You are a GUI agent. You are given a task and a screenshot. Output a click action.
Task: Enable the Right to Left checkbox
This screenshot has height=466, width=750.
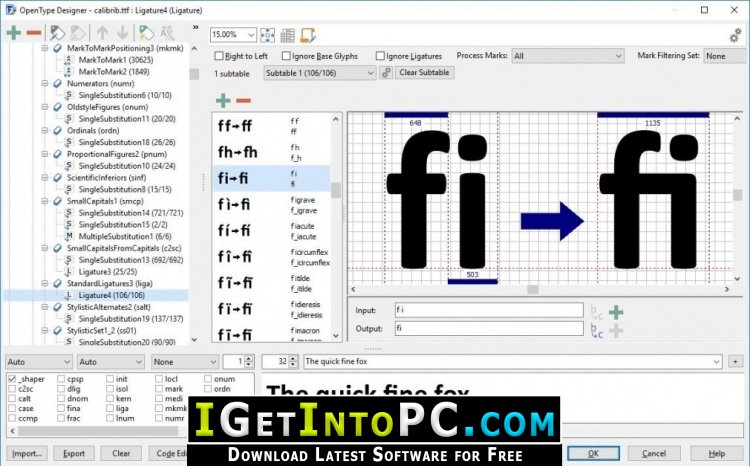click(219, 56)
